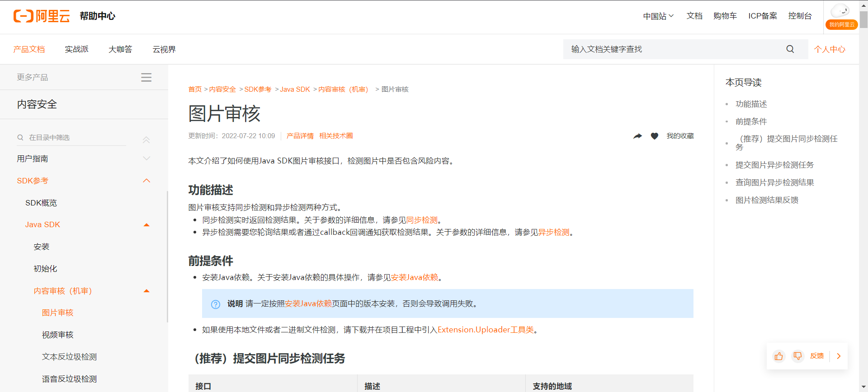
Task: Click the 个人中心 link
Action: pos(830,49)
